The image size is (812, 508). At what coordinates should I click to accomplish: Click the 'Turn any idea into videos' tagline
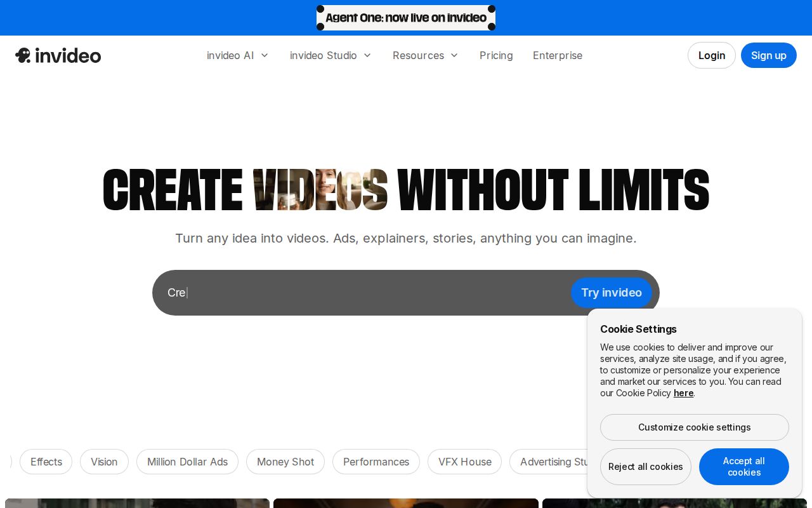[406, 238]
